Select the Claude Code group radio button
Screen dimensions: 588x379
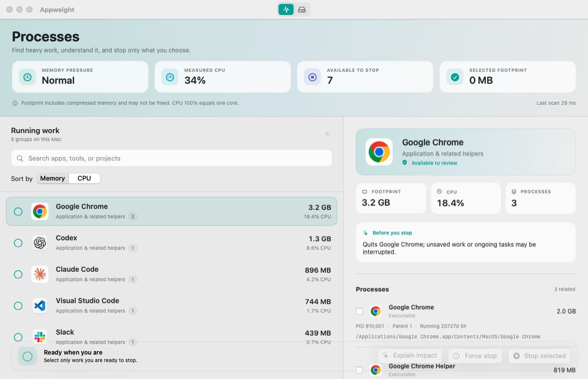18,274
